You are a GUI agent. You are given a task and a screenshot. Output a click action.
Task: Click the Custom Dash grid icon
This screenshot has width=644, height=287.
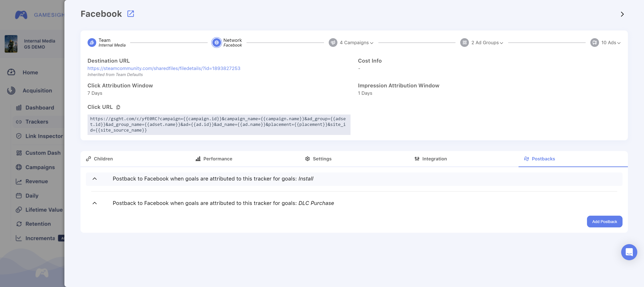click(x=19, y=153)
